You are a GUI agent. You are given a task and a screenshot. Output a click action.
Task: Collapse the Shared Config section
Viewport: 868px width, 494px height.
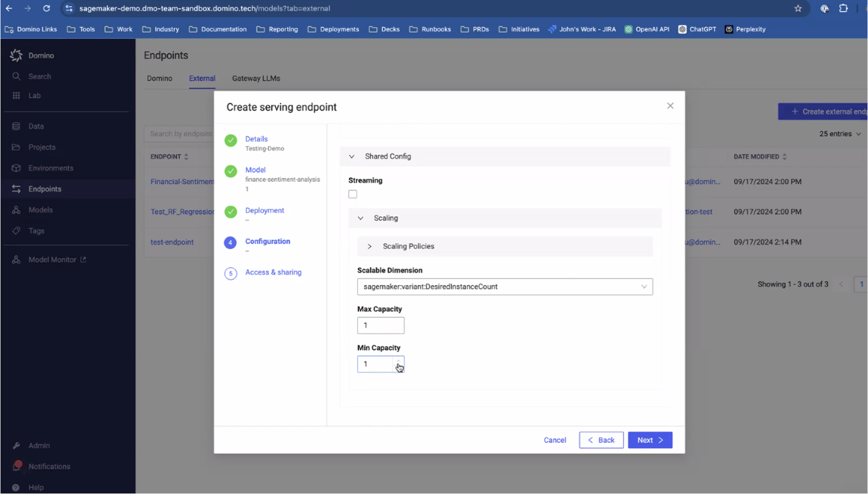pos(352,157)
